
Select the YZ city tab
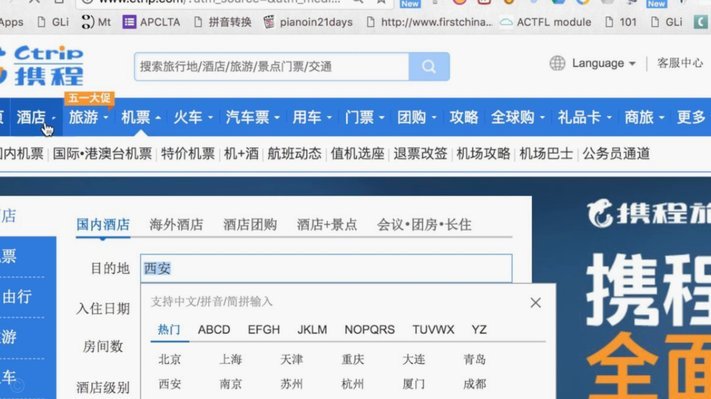479,330
